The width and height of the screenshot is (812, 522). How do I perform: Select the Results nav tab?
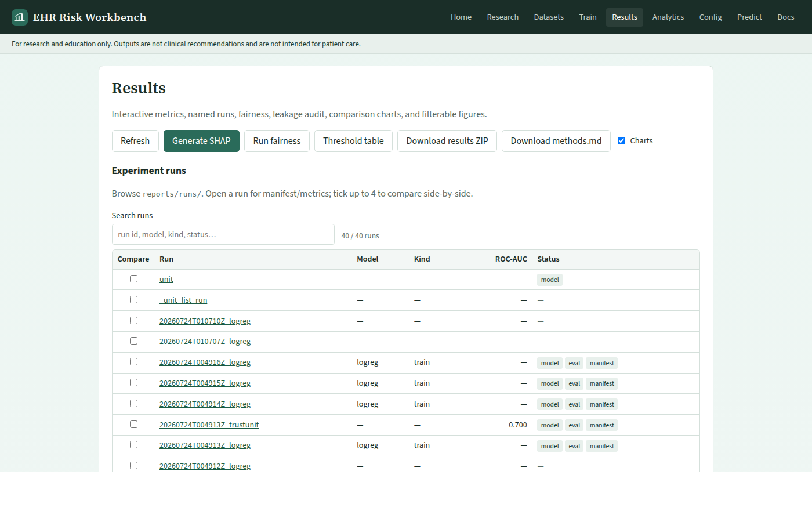(x=625, y=17)
